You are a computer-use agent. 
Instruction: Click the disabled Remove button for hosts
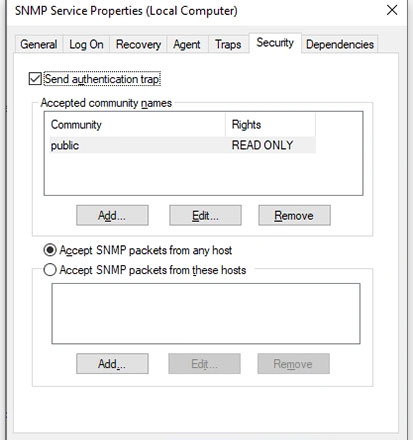[x=293, y=364]
